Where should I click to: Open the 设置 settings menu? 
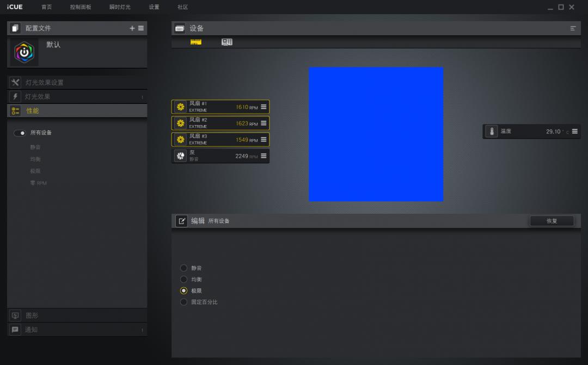(154, 7)
